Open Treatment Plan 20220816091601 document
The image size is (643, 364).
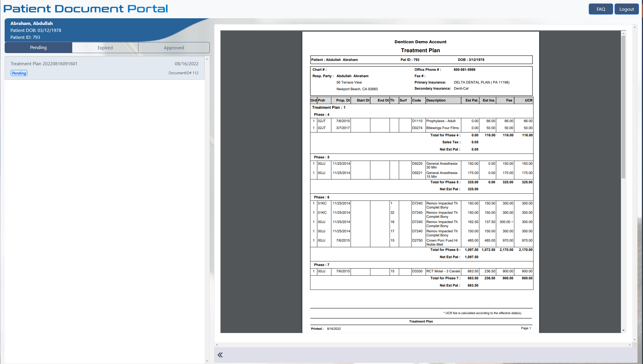(104, 68)
